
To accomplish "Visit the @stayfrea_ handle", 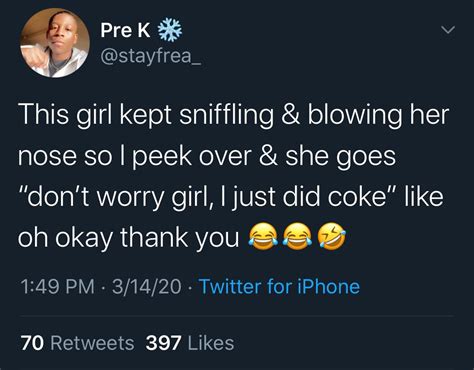I will (x=151, y=56).
